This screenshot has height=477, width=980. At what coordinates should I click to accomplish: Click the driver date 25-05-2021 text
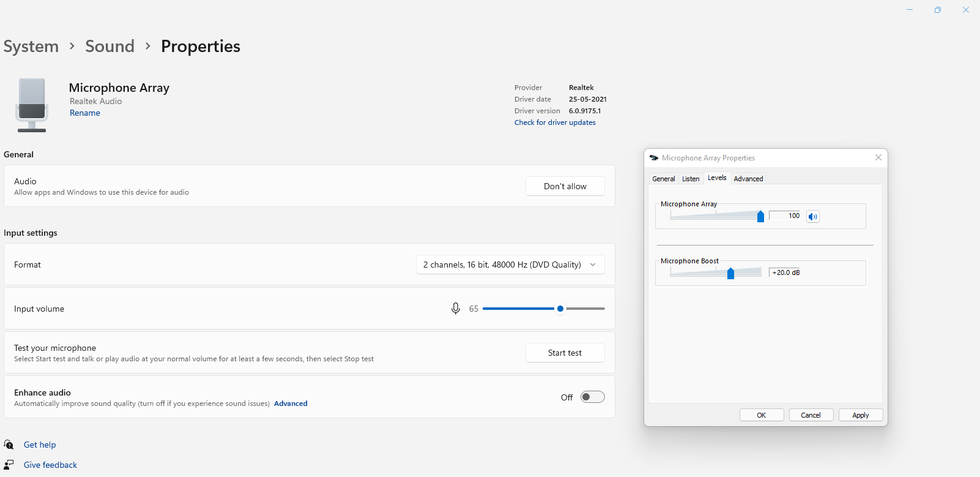pyautogui.click(x=588, y=99)
